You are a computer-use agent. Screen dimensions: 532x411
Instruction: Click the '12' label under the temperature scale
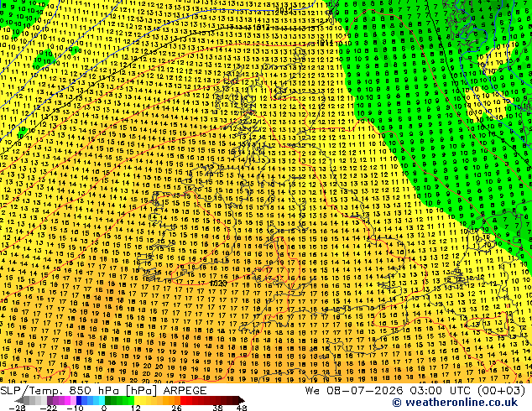tap(136, 408)
